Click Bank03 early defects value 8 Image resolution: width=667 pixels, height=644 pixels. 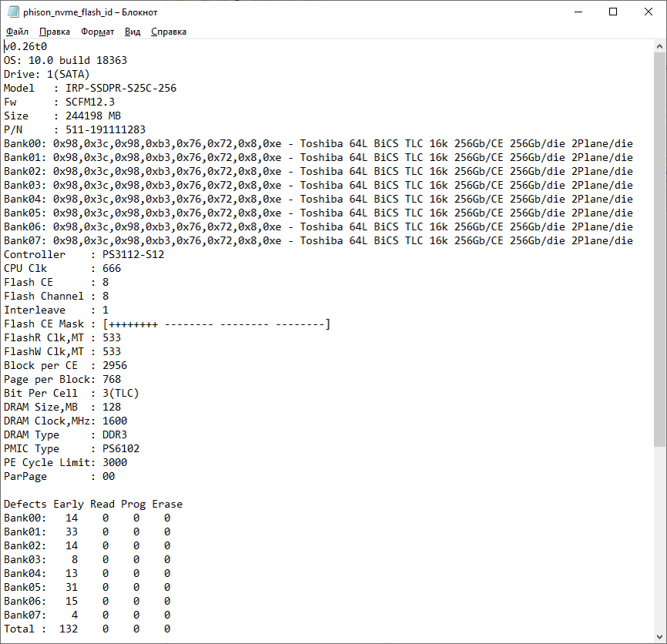75,560
